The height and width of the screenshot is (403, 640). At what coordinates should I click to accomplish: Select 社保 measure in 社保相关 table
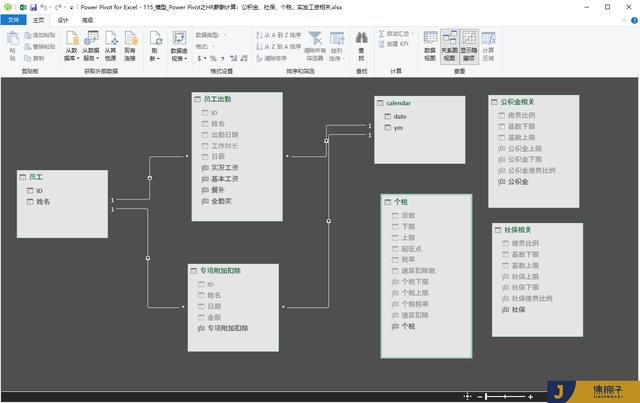tap(518, 309)
